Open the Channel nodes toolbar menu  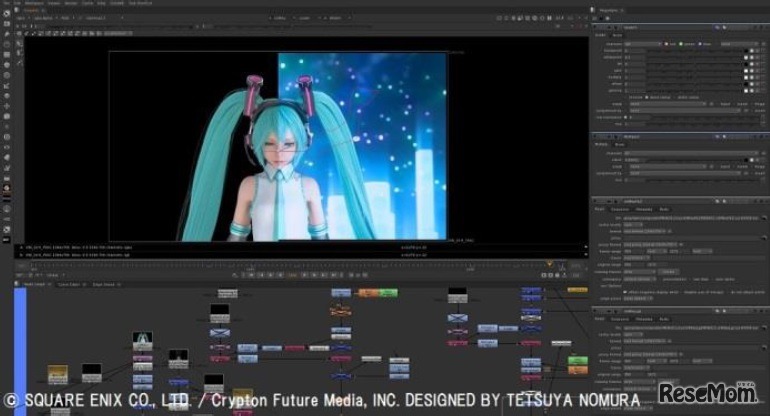(6, 55)
